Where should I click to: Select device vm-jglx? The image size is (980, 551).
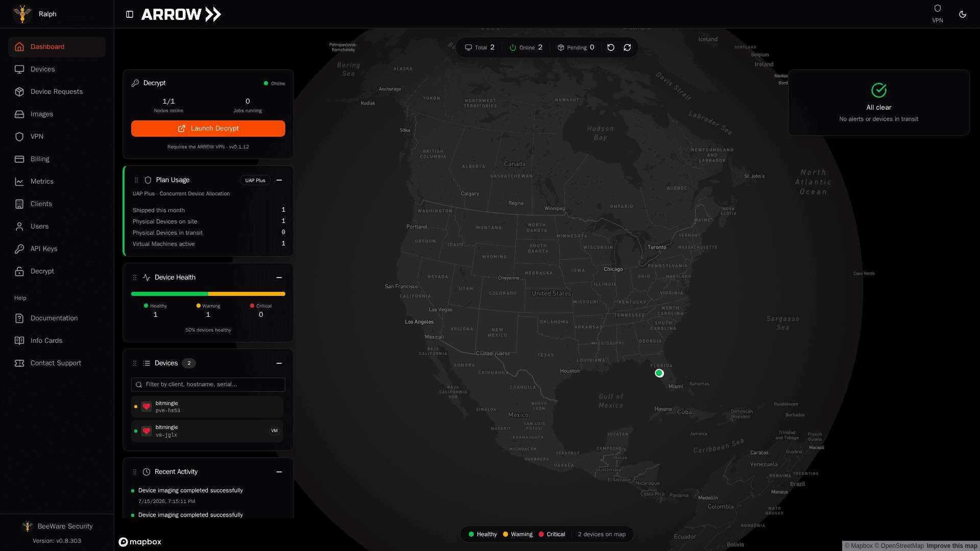(207, 431)
